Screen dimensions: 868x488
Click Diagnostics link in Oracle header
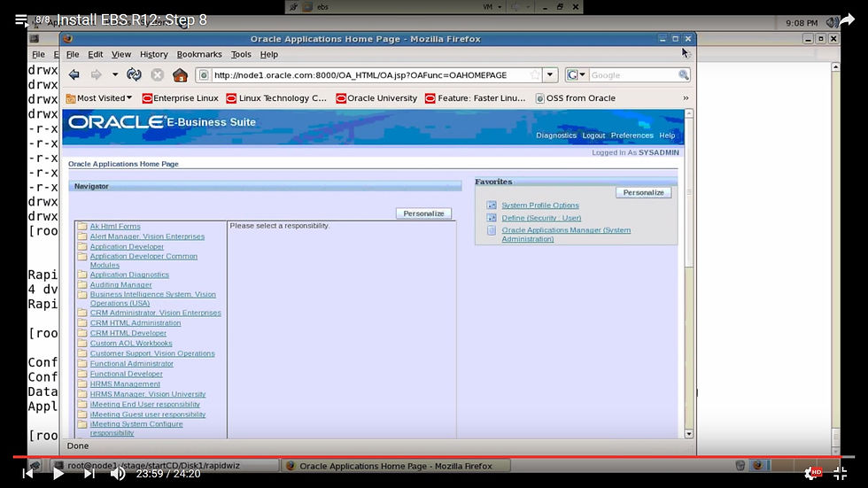[556, 136]
